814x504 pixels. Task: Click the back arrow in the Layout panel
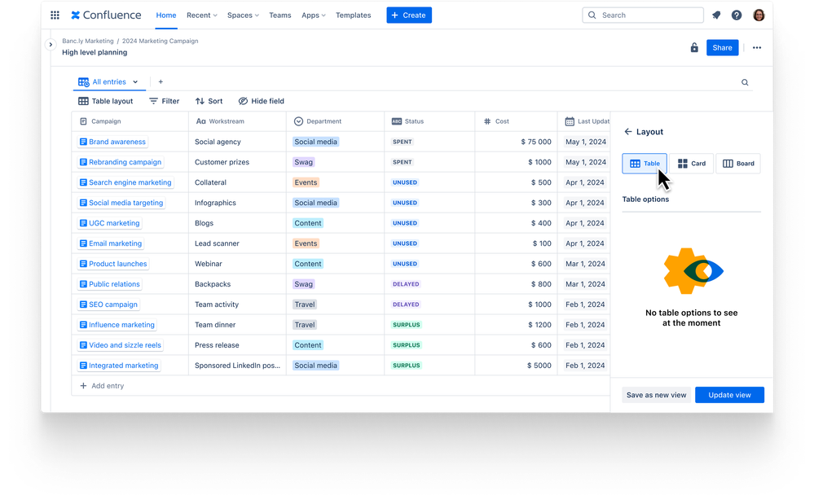[x=627, y=131]
